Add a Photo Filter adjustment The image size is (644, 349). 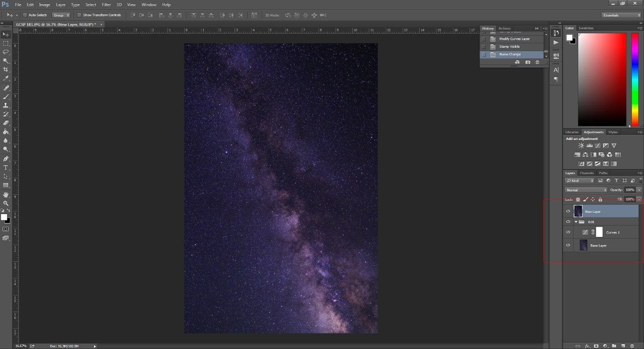point(601,155)
